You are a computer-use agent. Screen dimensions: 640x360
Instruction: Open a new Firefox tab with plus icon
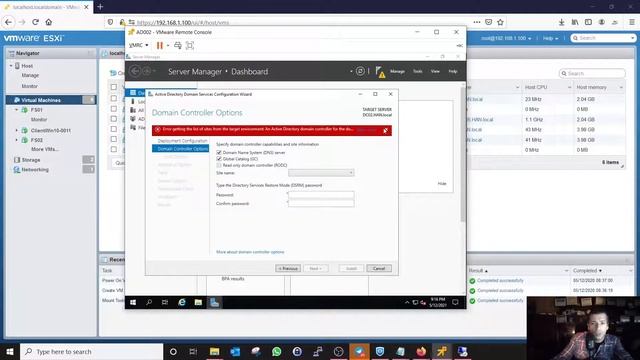click(x=100, y=7)
